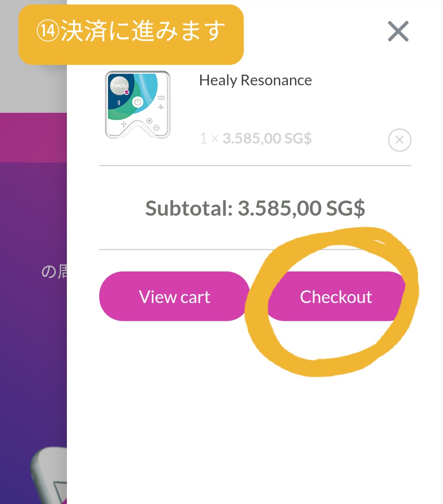Open the Healy Resonance product name link
Viewport: 443px width, 504px height.
tap(256, 80)
